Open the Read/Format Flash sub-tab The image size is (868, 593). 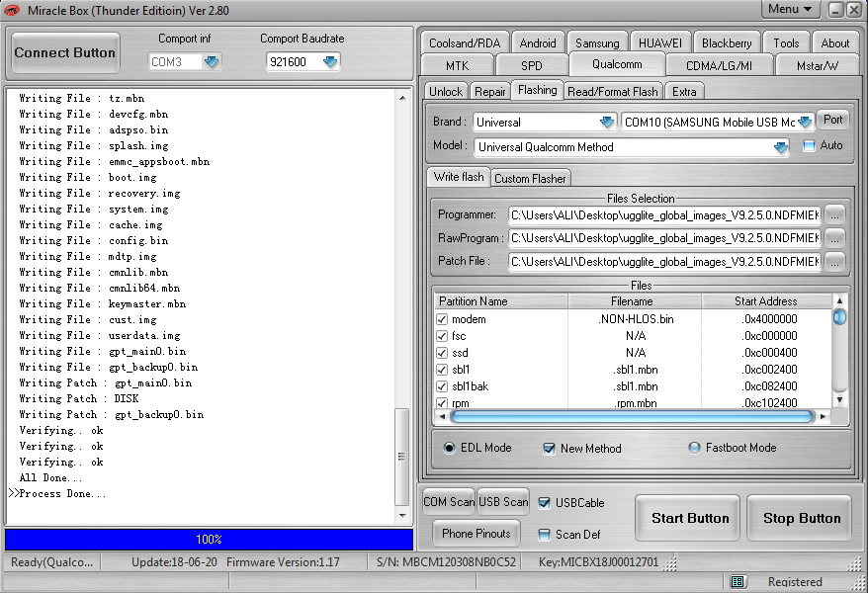(613, 92)
